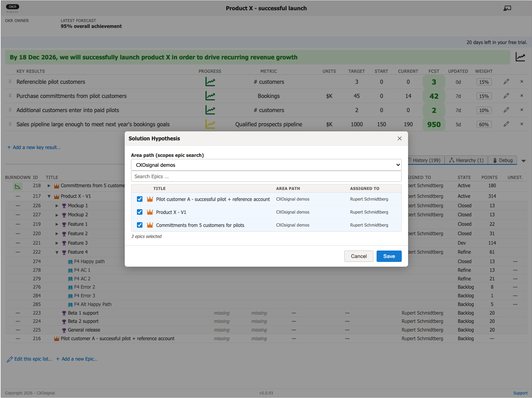Collapse Feature 4 row
The width and height of the screenshot is (532, 398).
pyautogui.click(x=57, y=252)
